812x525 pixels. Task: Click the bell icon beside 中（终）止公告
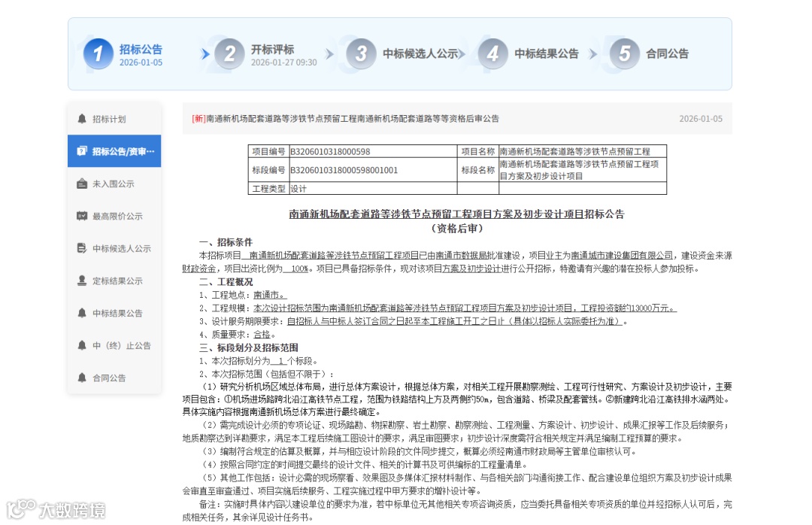(82, 345)
